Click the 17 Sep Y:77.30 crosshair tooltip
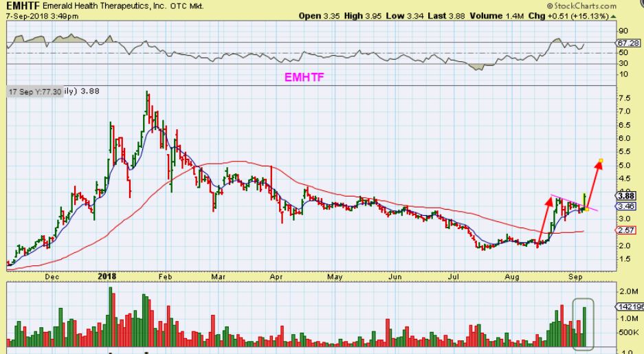The width and height of the screenshot is (644, 354). pyautogui.click(x=35, y=92)
